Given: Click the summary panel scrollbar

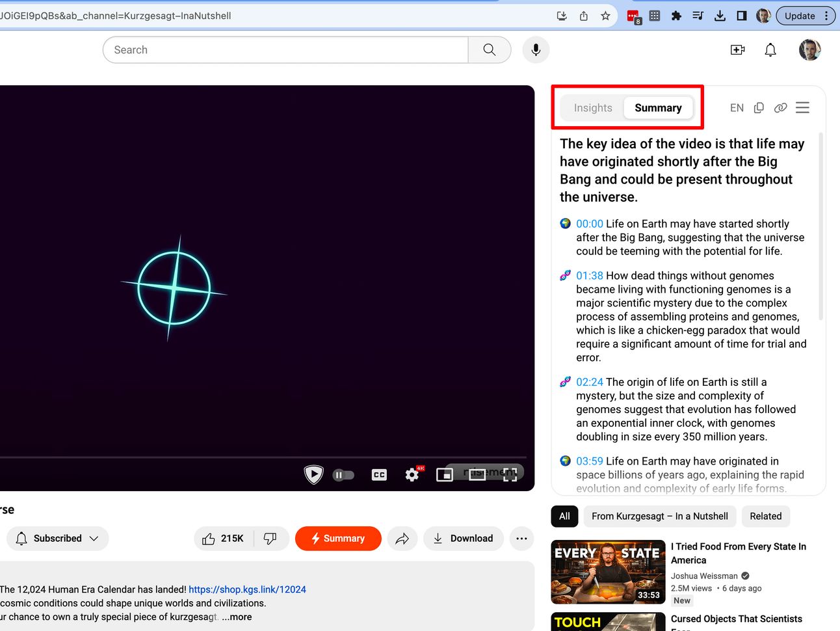Looking at the screenshot, I should point(820,226).
